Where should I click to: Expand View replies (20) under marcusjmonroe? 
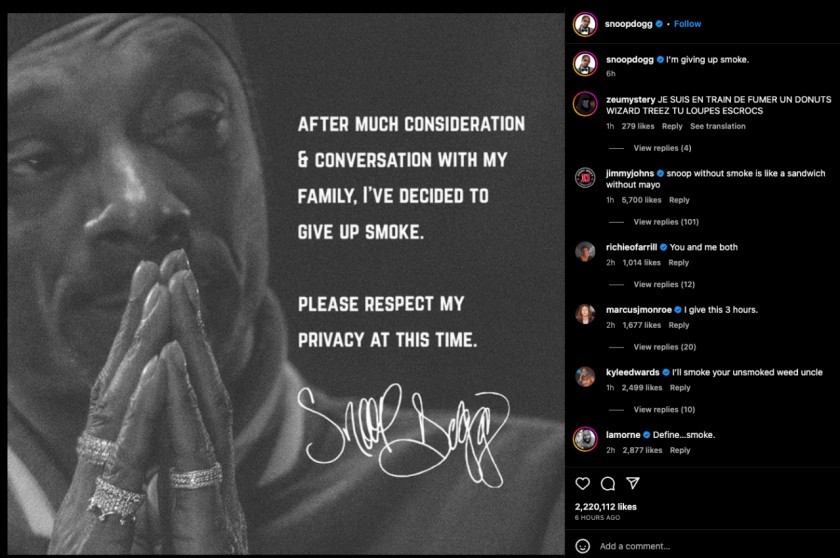pos(665,347)
